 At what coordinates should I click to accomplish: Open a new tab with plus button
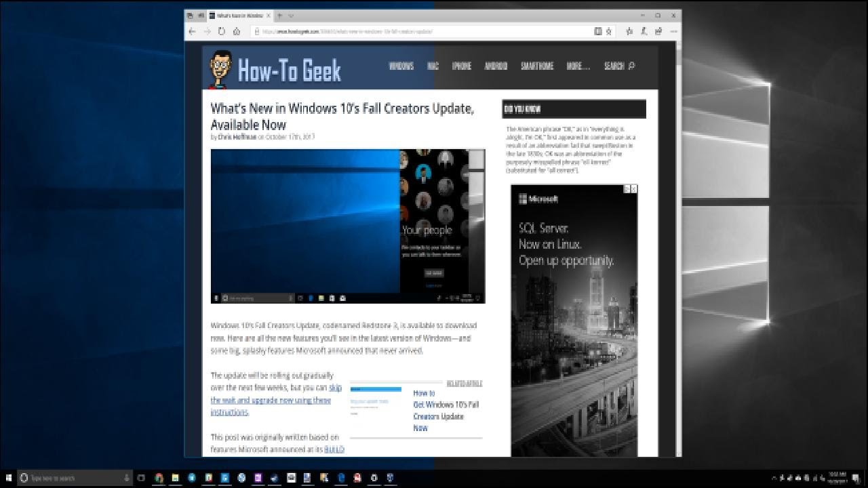[279, 15]
